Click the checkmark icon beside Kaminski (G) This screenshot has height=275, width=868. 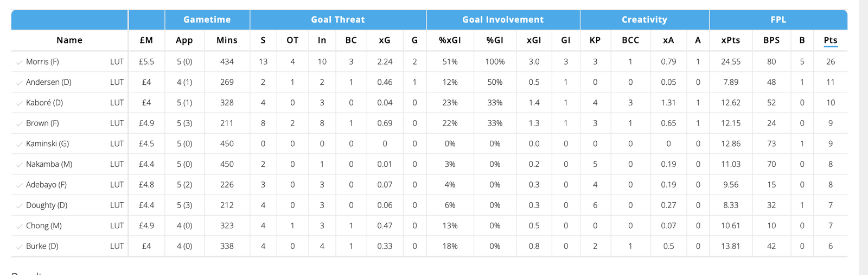coord(20,145)
